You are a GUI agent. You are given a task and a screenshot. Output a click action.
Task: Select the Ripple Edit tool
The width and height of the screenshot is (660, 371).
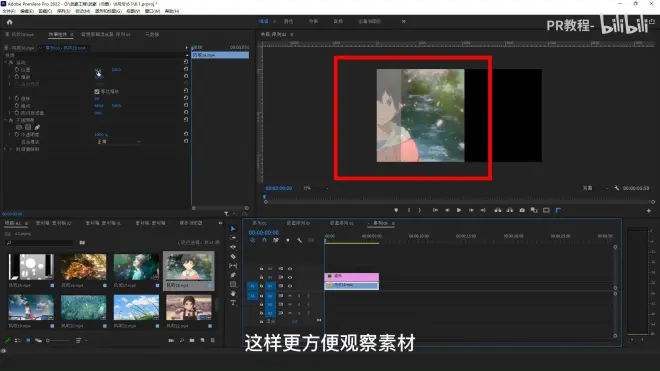point(233,247)
